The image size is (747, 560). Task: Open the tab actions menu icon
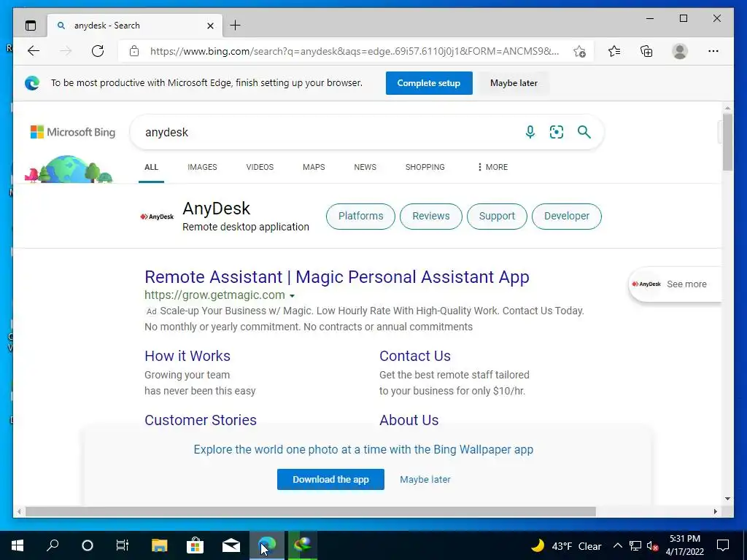[31, 26]
